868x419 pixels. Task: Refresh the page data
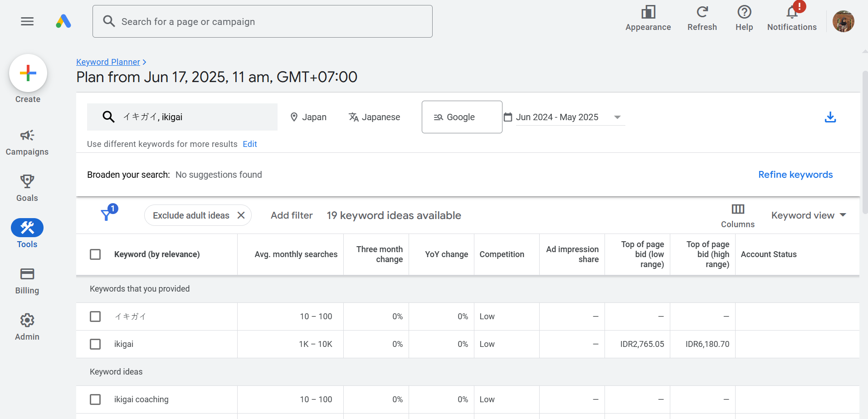702,19
